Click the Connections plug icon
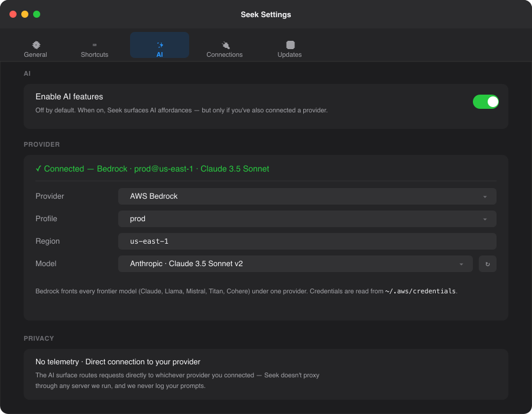 [x=225, y=45]
